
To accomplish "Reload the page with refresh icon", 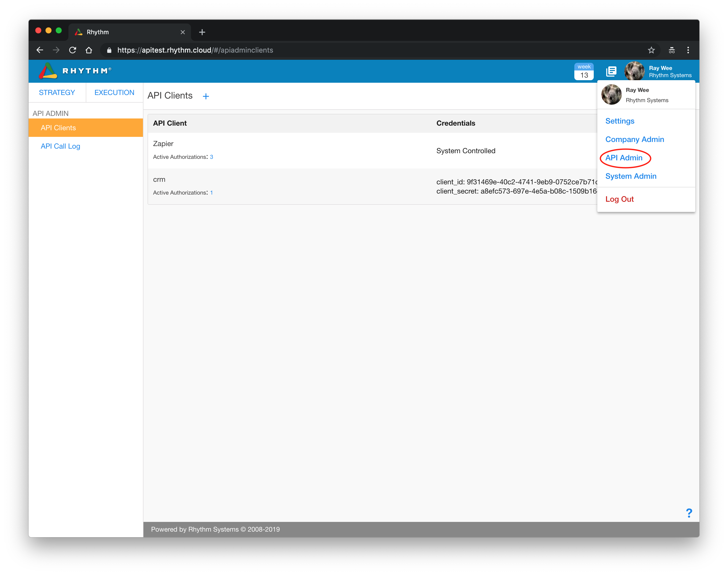I will tap(72, 50).
